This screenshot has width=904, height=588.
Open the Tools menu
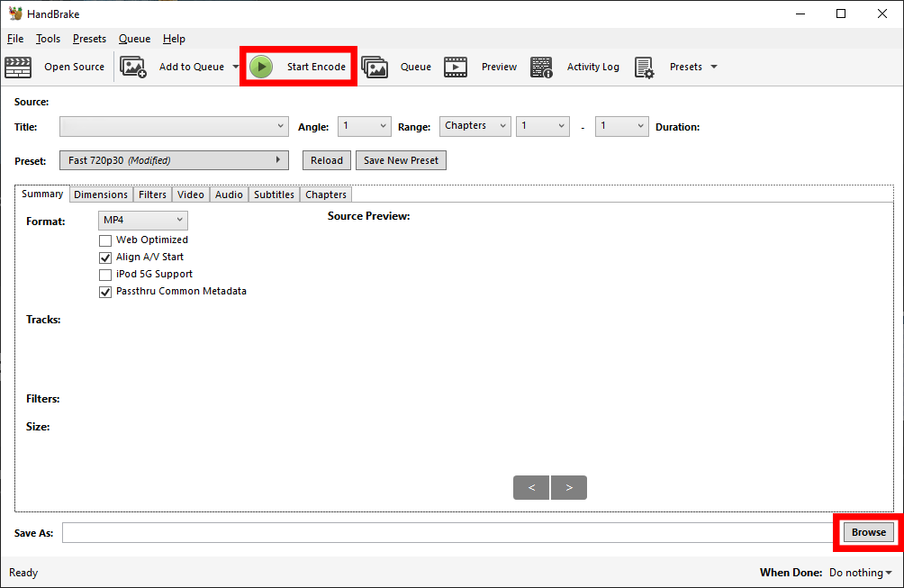point(48,39)
